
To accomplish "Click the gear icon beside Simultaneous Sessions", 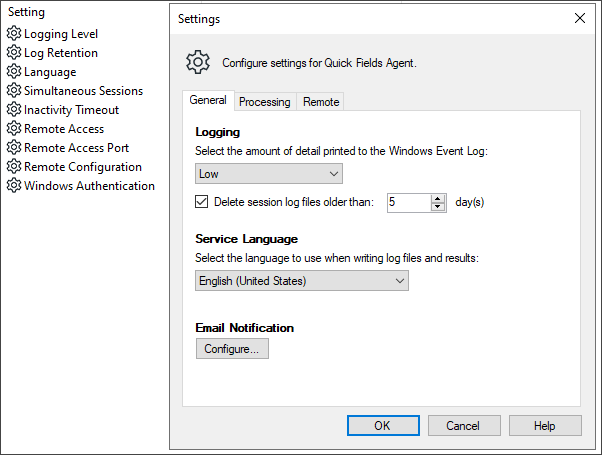I will tap(14, 91).
